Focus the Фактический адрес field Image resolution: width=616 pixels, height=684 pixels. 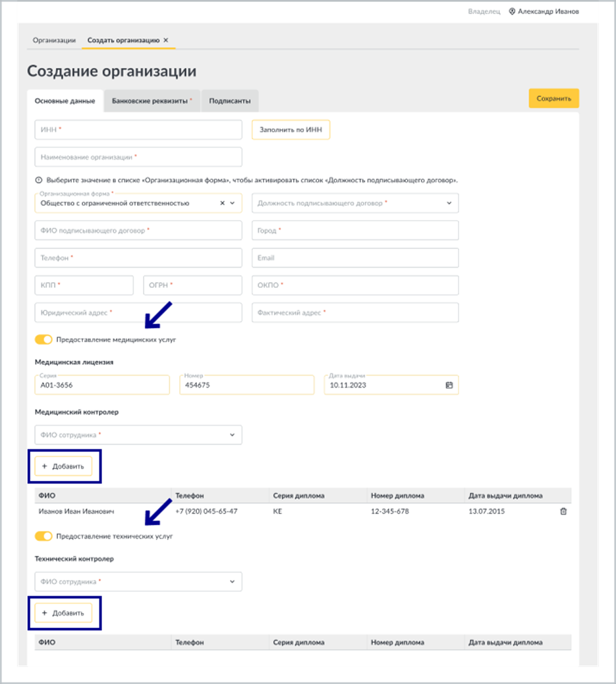click(355, 313)
